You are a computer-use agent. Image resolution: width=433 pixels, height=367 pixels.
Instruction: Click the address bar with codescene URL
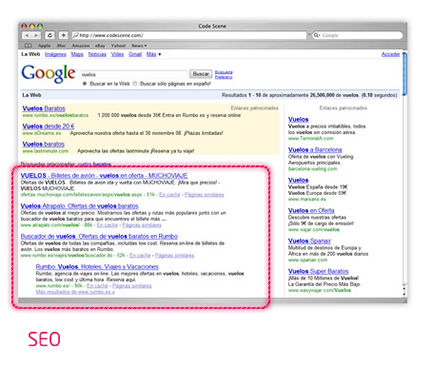(188, 35)
